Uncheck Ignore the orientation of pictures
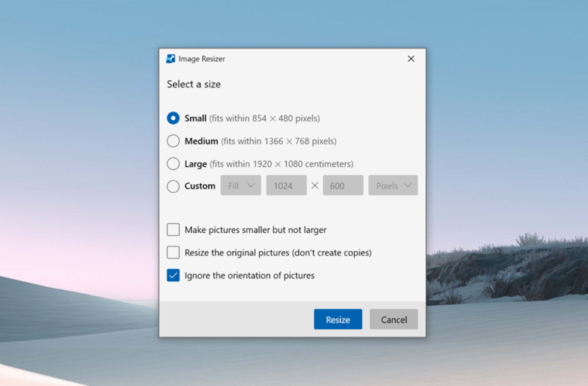 click(173, 275)
